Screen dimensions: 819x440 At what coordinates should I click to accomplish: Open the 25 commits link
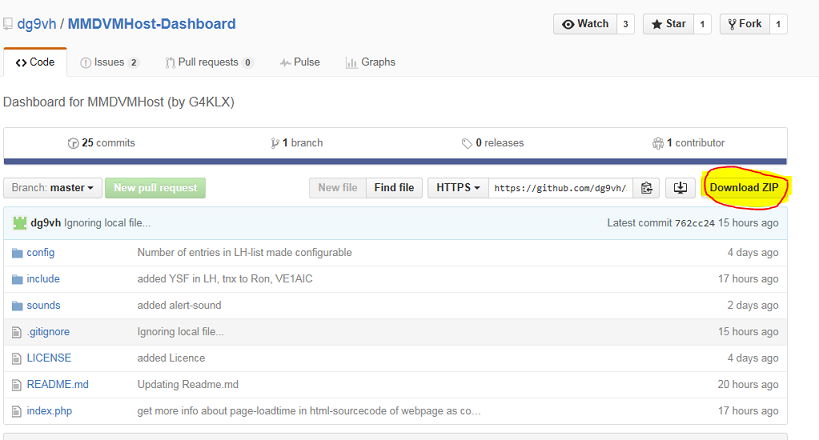(x=101, y=143)
